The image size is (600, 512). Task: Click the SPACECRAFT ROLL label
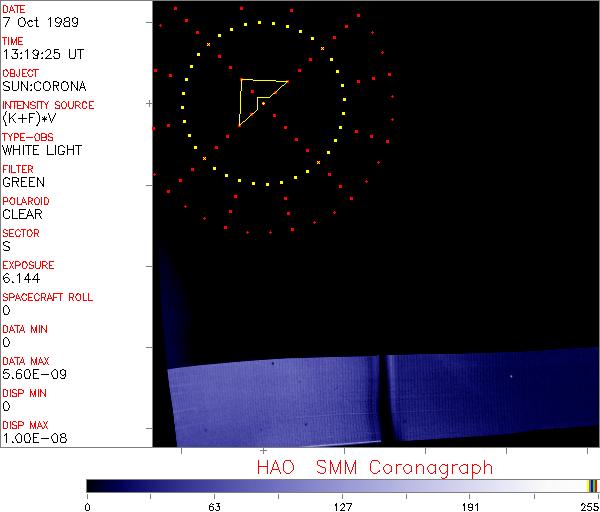click(47, 297)
